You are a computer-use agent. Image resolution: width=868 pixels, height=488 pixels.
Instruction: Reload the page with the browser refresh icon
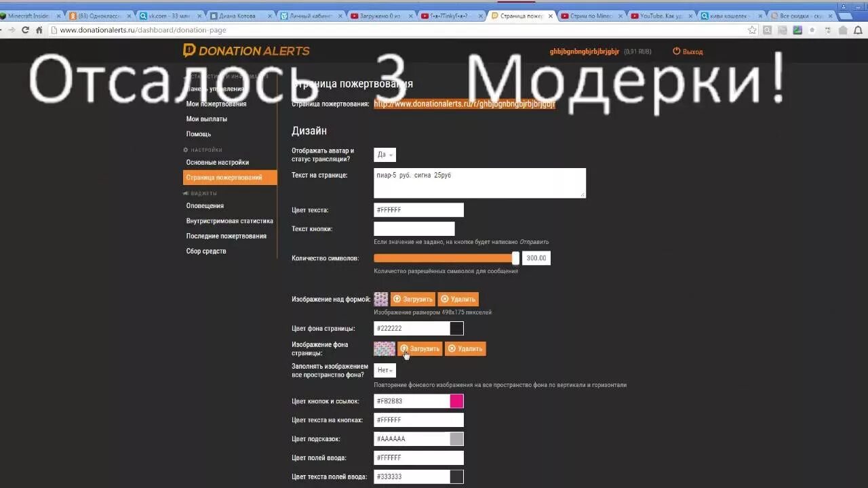pos(25,30)
